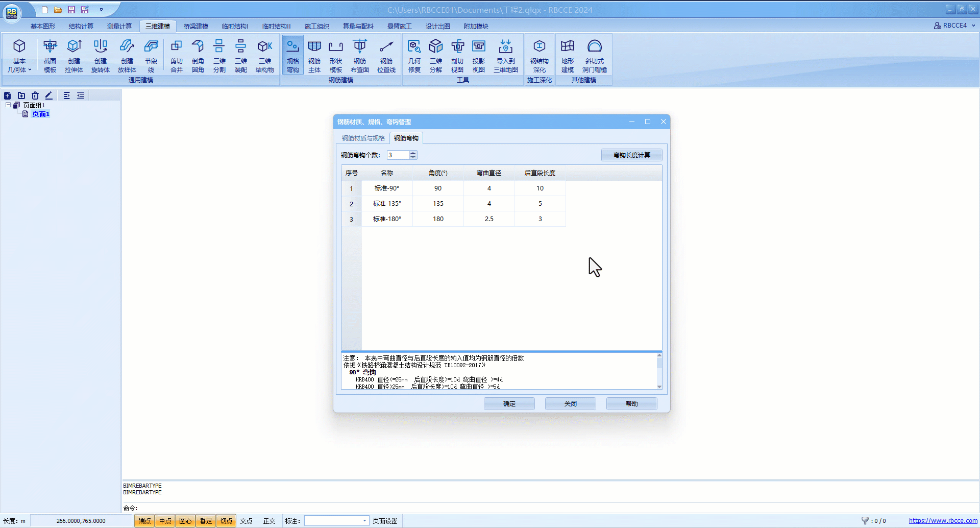Open the 剪切合并 (cut and merge) tool
This screenshot has height=528, width=980.
click(x=176, y=55)
